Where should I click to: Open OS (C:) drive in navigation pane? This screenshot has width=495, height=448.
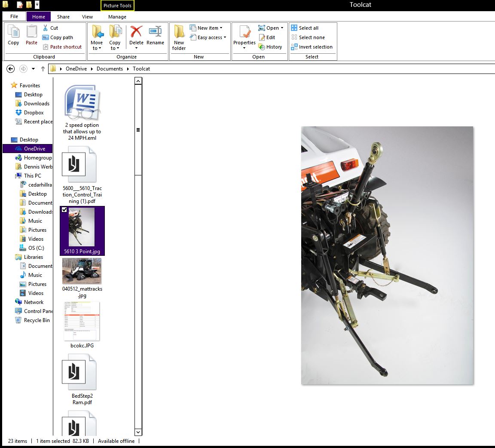coord(32,248)
